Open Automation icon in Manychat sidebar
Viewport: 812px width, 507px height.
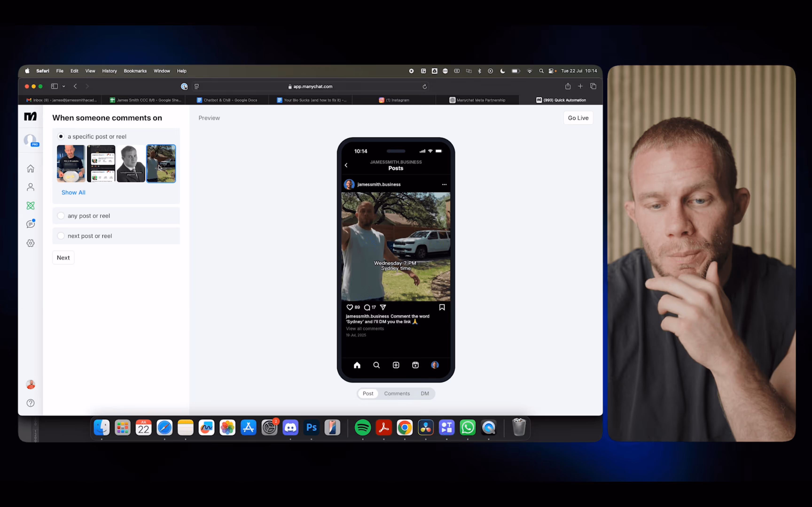pyautogui.click(x=31, y=206)
